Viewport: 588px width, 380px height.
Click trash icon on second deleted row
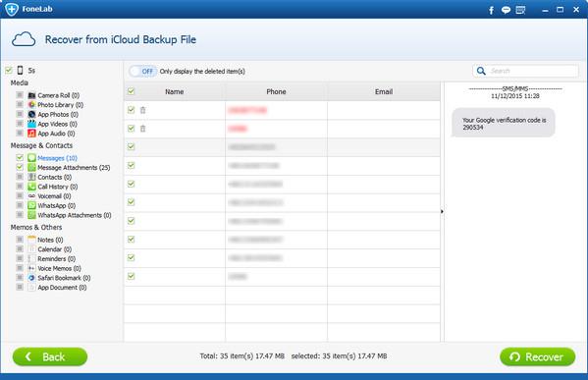point(143,129)
